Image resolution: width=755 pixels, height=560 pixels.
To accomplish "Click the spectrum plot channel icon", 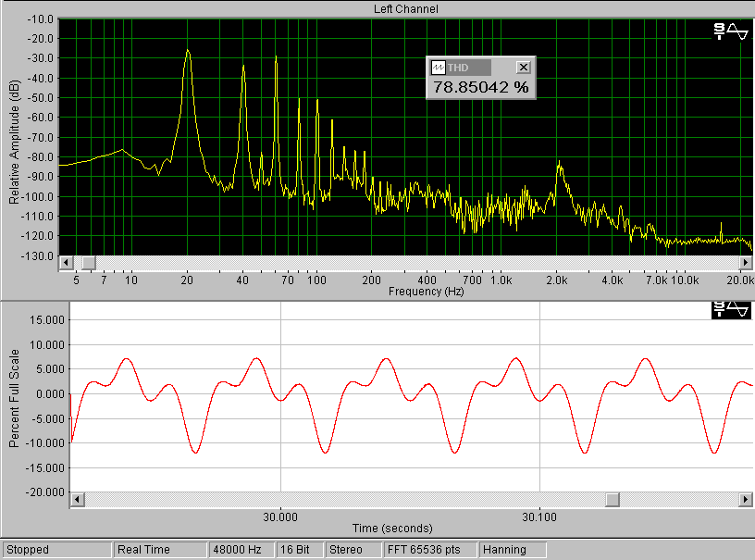I will click(730, 31).
